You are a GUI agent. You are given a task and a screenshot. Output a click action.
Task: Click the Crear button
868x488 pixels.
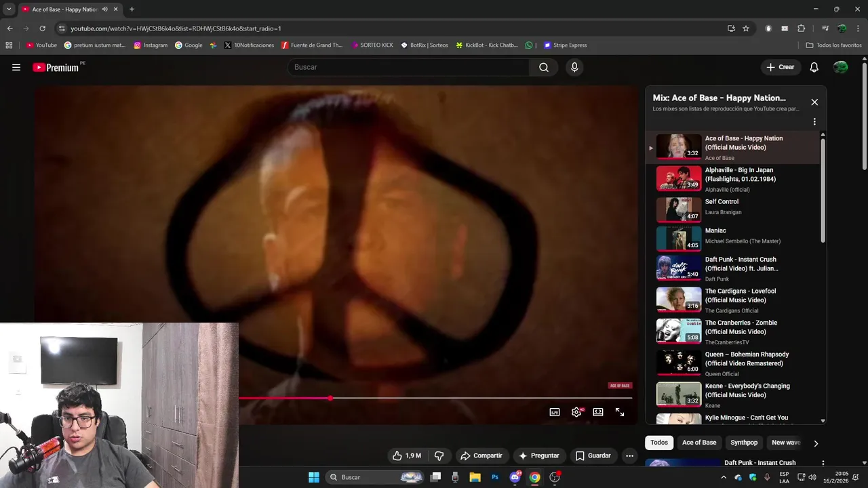(x=781, y=67)
